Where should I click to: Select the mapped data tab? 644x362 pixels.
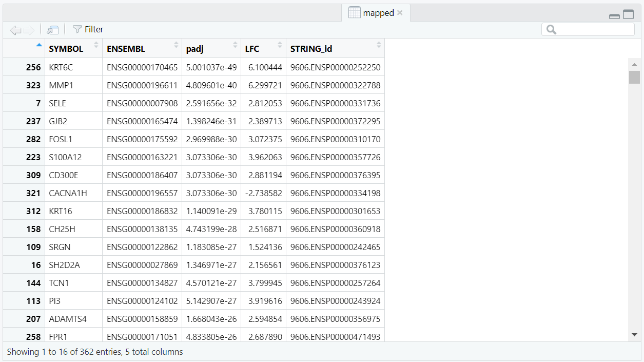(378, 13)
